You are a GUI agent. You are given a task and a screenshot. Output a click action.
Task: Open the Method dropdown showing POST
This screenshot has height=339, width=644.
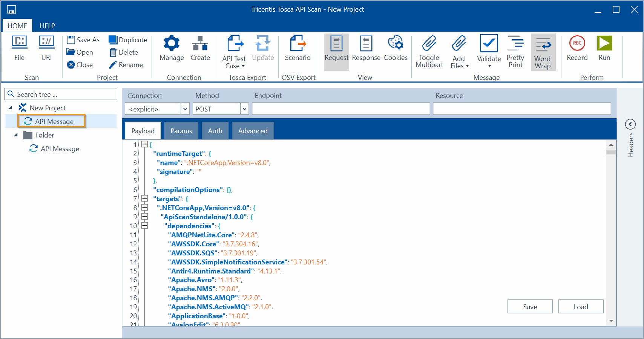[245, 109]
